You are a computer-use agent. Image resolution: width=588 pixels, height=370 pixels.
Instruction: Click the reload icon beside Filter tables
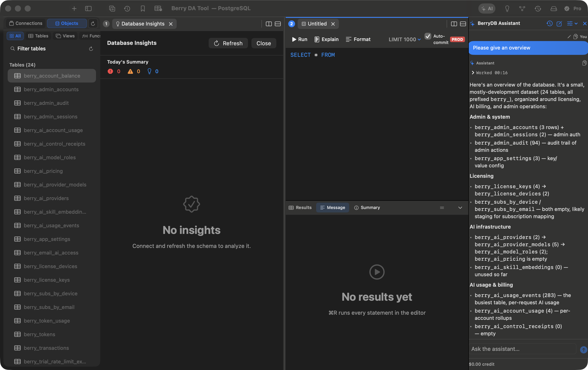pos(91,49)
